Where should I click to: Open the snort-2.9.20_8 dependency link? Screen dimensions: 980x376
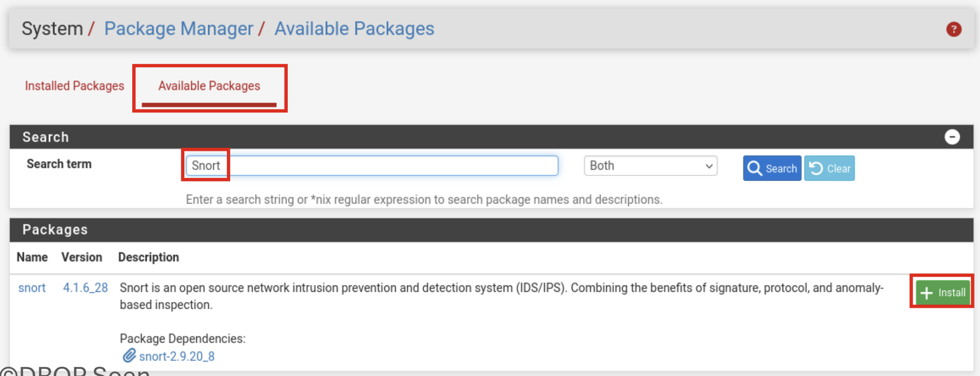pos(177,356)
